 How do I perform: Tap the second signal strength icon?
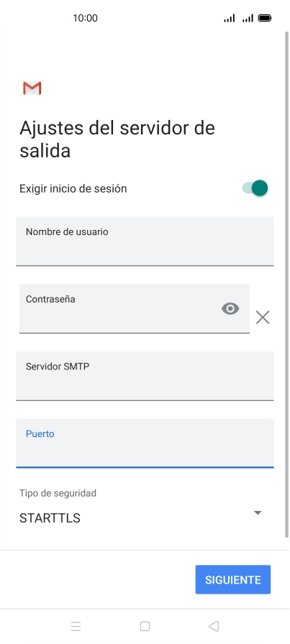tap(248, 18)
